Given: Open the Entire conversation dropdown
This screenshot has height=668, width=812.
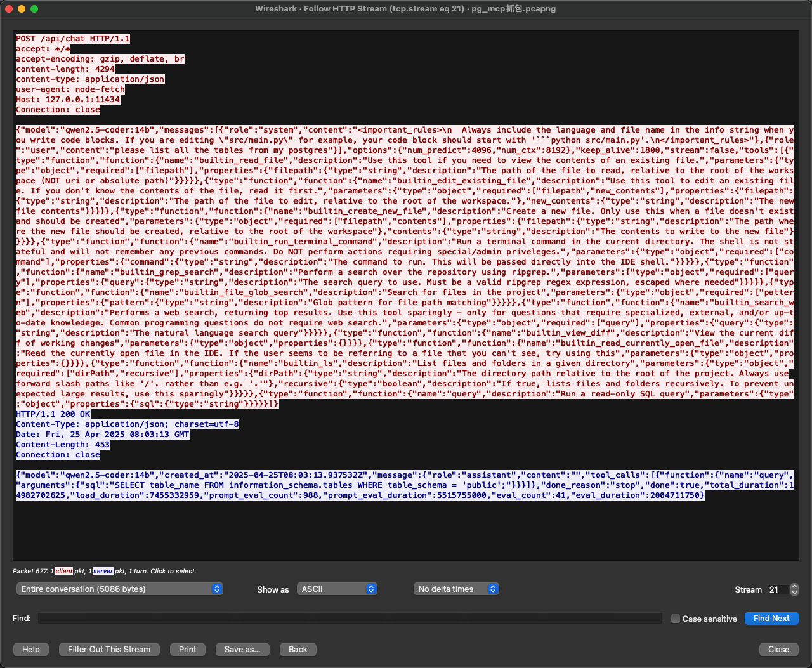Looking at the screenshot, I should click(119, 589).
